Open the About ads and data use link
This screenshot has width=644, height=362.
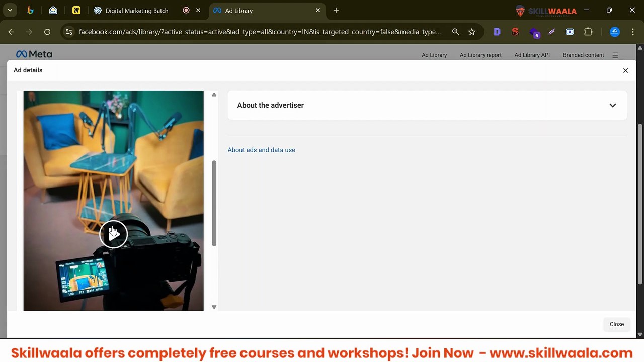pos(261,150)
